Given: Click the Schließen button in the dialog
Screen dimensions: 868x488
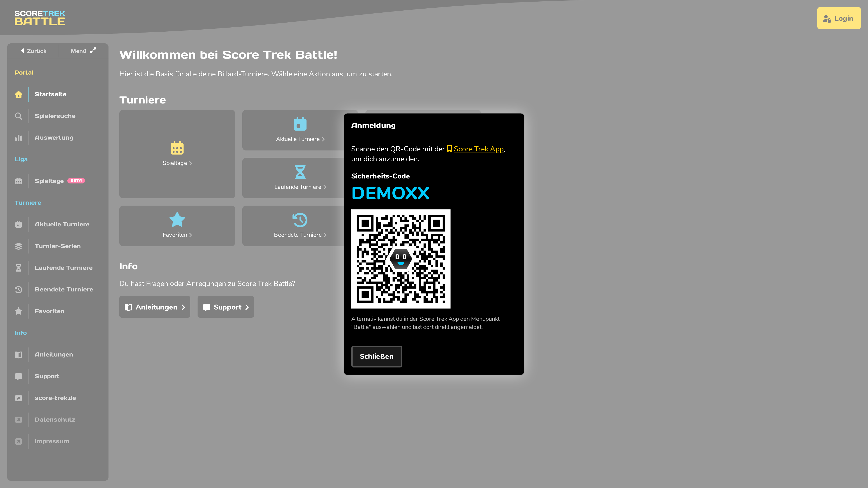Looking at the screenshot, I should click(x=376, y=356).
